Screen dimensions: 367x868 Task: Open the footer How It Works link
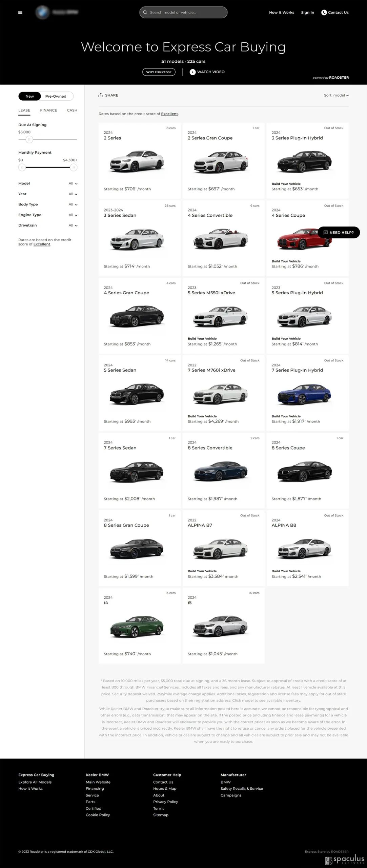click(30, 789)
